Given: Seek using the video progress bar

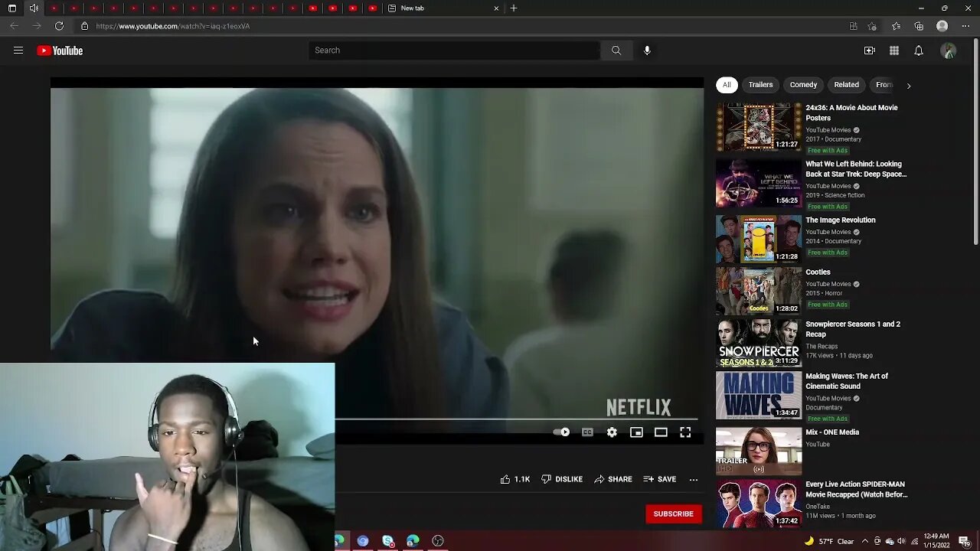Looking at the screenshot, I should point(518,419).
